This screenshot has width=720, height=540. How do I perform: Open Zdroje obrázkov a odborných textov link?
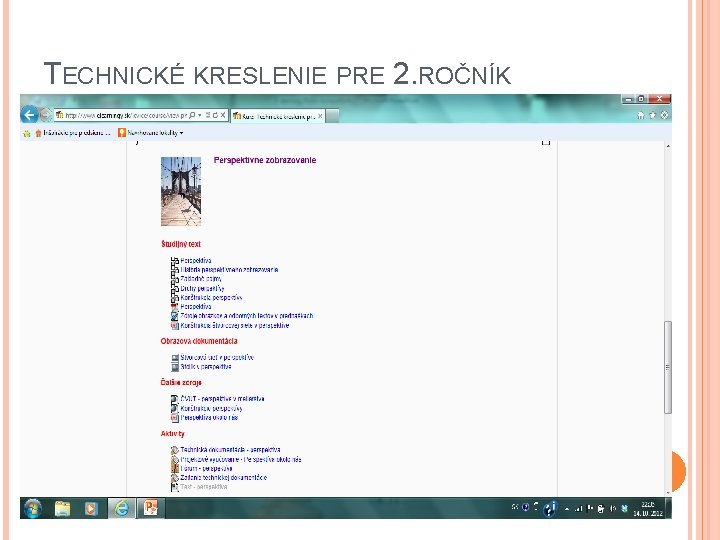coord(247,316)
